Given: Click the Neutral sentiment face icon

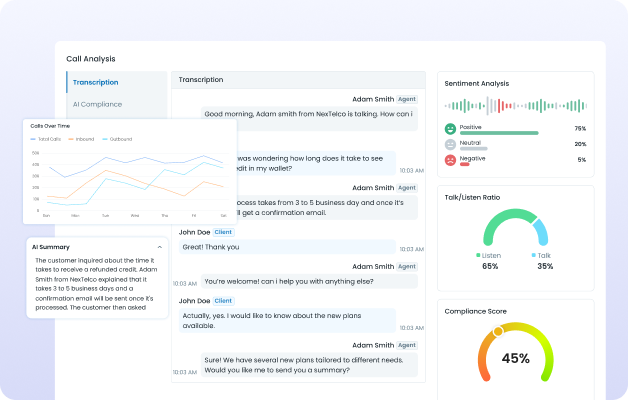Looking at the screenshot, I should click(x=451, y=144).
